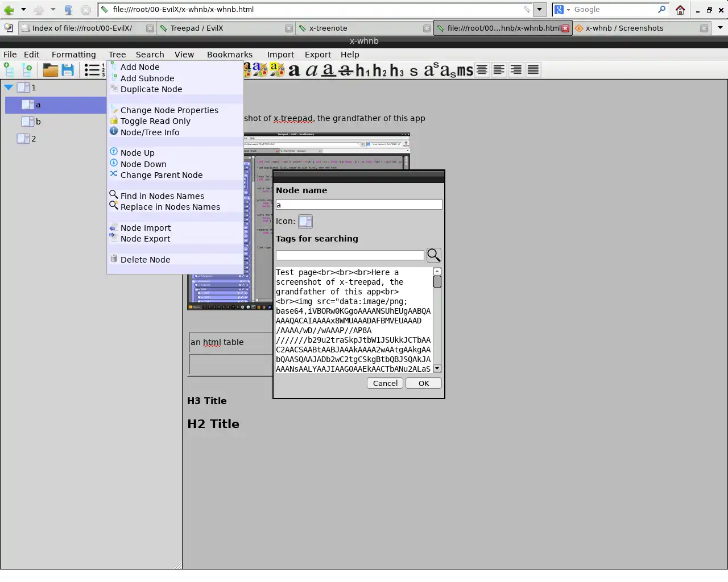Click the add node toolbar icon
728x582 pixels.
point(9,70)
